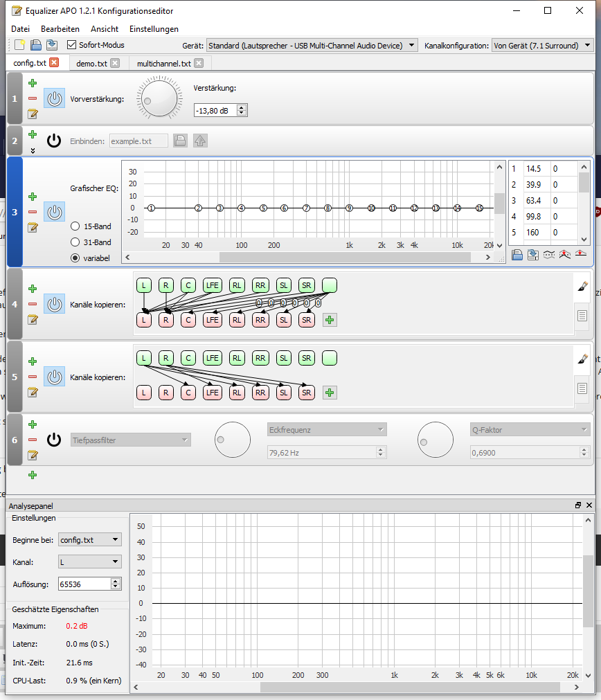Click the green LFE input channel in filter 5
The width and height of the screenshot is (601, 700).
(x=212, y=358)
